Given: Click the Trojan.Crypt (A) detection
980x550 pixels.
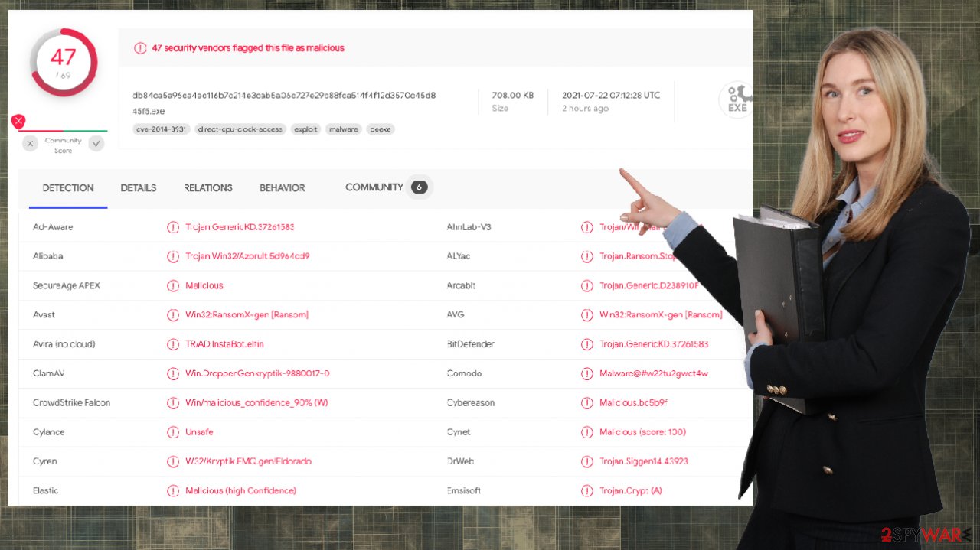Looking at the screenshot, I should click(631, 490).
